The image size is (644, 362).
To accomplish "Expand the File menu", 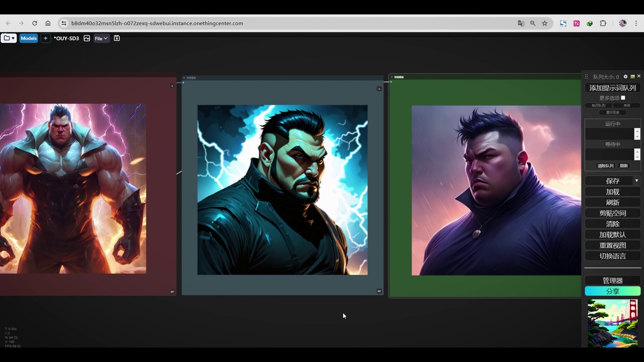I will (101, 38).
